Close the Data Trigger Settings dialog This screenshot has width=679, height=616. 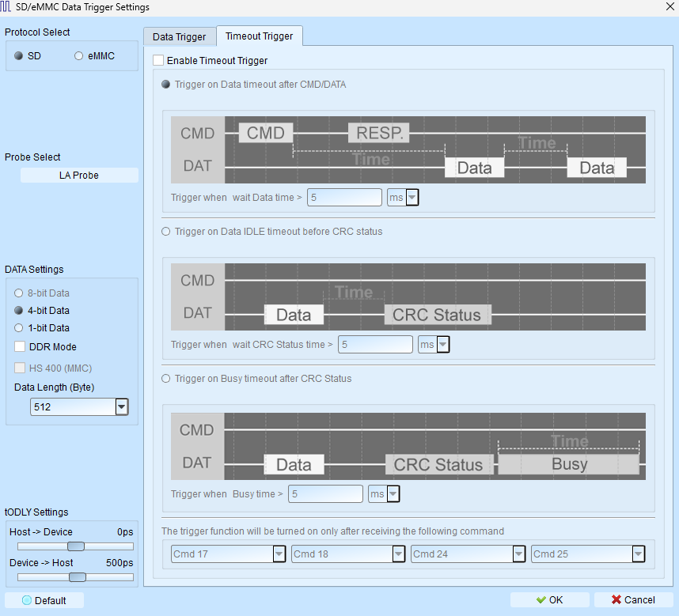(x=670, y=6)
